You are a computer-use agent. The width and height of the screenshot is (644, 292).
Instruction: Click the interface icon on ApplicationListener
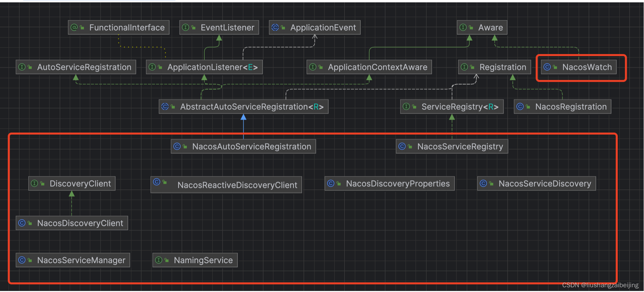tap(152, 67)
